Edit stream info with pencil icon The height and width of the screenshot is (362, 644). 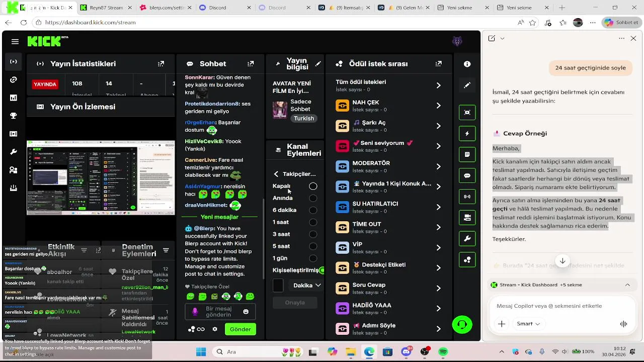click(x=318, y=64)
